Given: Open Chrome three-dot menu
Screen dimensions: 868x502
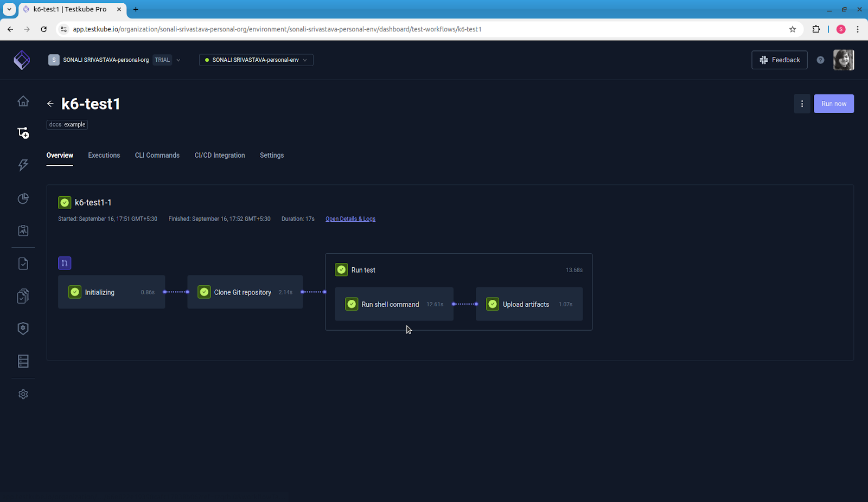Looking at the screenshot, I should click(858, 29).
